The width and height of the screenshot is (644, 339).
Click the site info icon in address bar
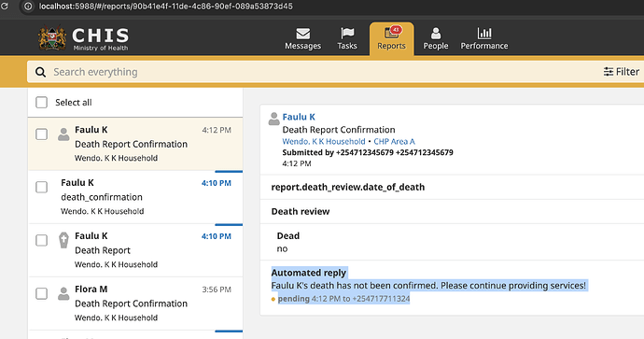(x=28, y=7)
